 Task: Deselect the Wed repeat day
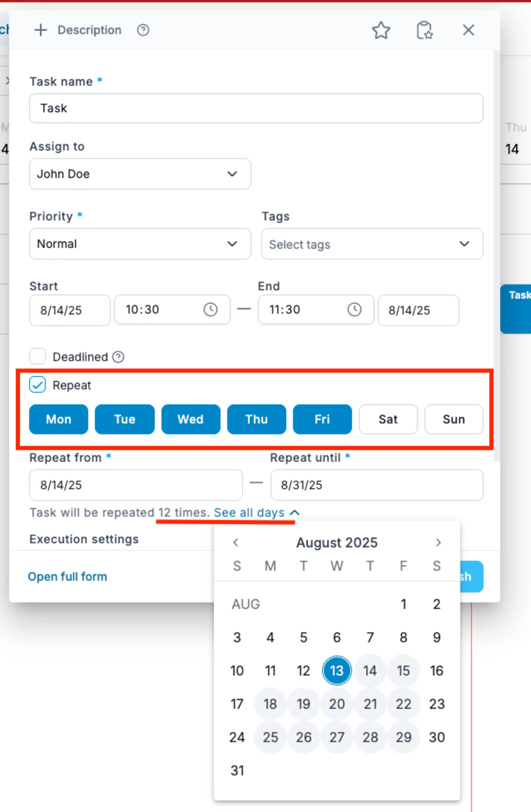coord(191,419)
